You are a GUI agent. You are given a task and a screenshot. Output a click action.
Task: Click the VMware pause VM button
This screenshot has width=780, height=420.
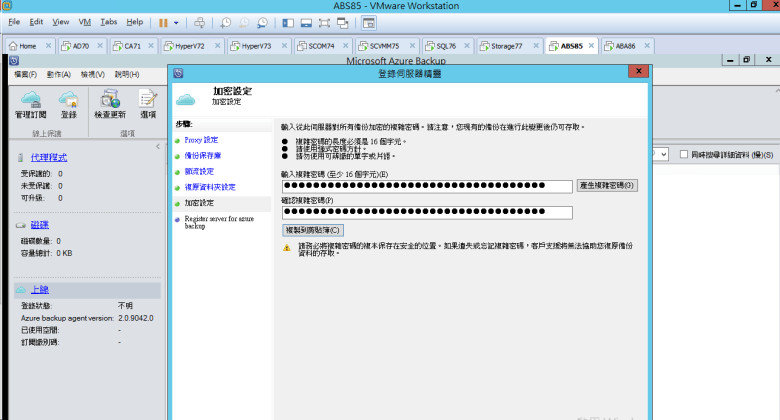(x=163, y=21)
